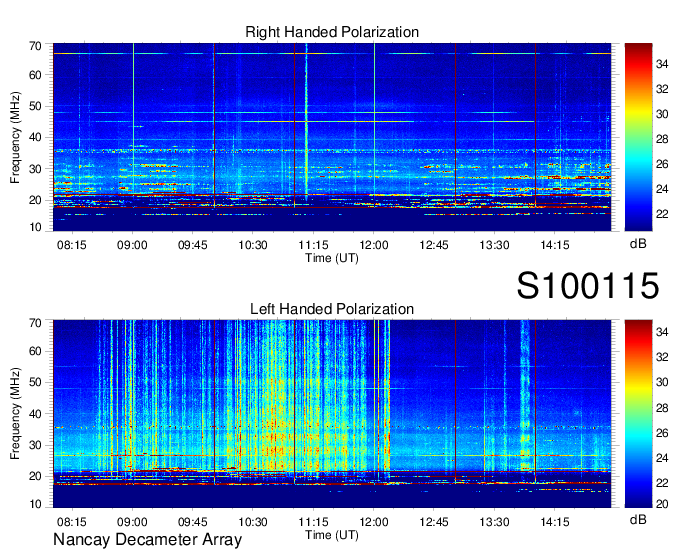Click the lower plot's Frequency (MHz) axis label
Screen dimensions: 680x552
[15, 414]
